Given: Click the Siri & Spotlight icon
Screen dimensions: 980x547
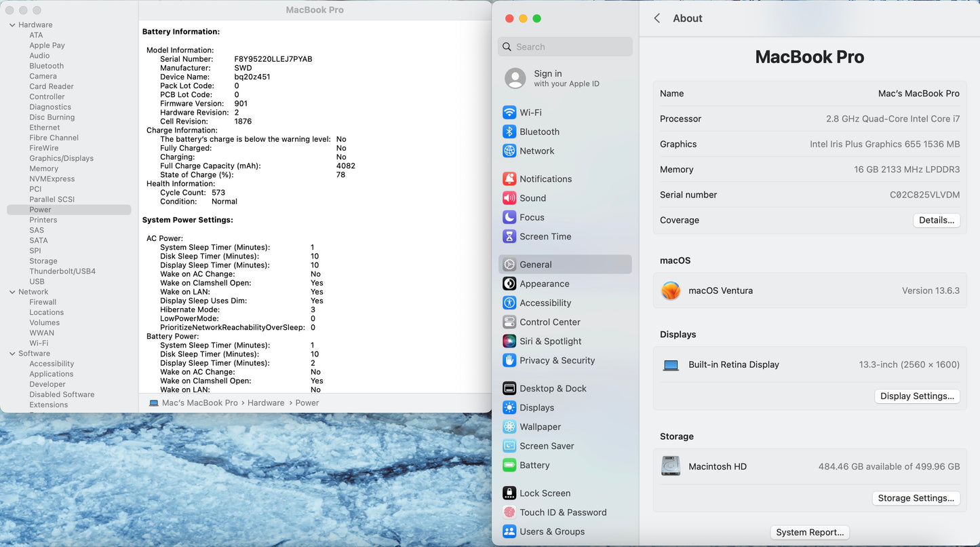Looking at the screenshot, I should click(509, 341).
